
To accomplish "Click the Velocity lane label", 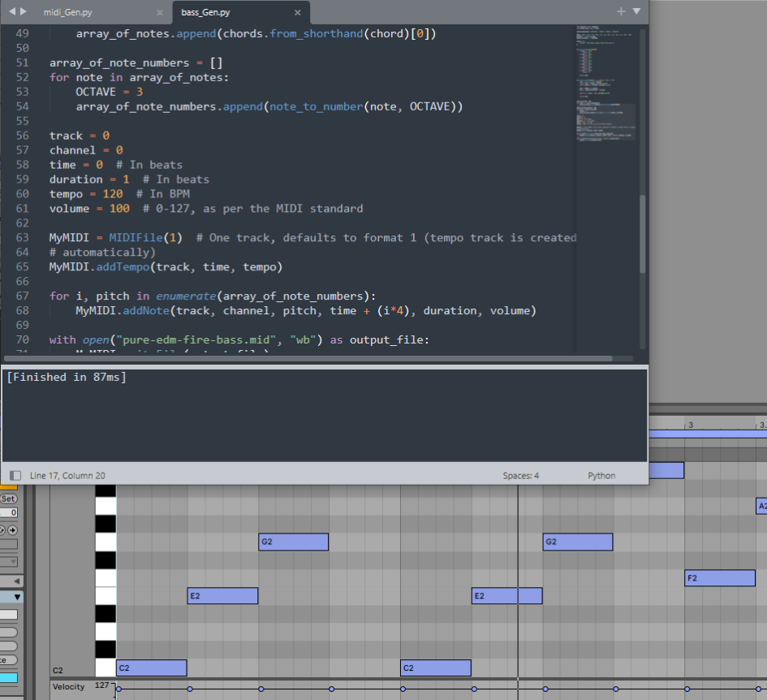I will [x=68, y=687].
